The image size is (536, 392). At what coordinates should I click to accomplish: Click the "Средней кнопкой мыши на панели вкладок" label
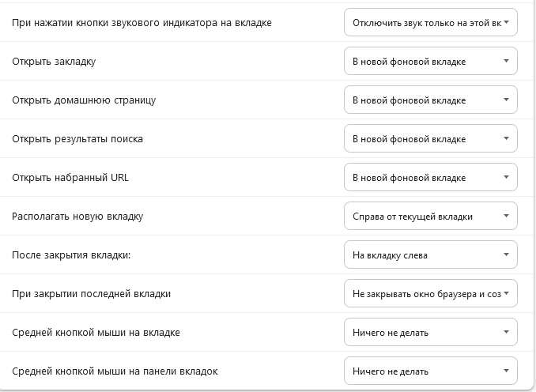tap(115, 371)
